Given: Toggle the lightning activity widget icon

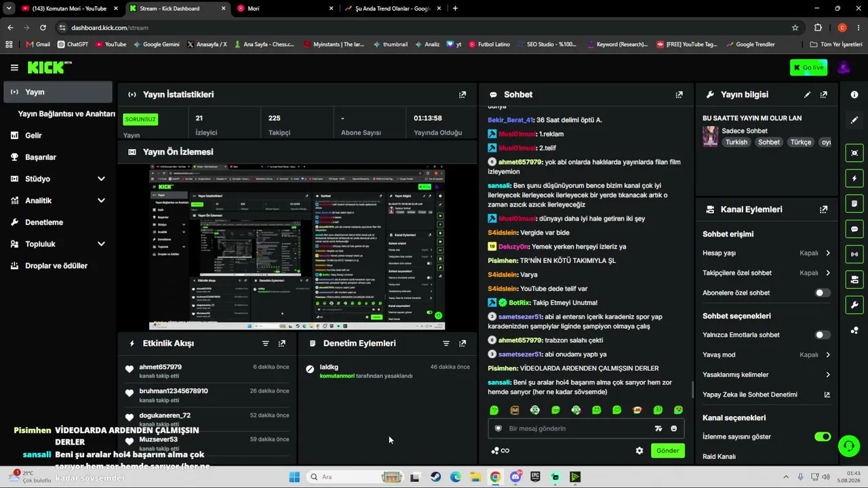Looking at the screenshot, I should (854, 178).
